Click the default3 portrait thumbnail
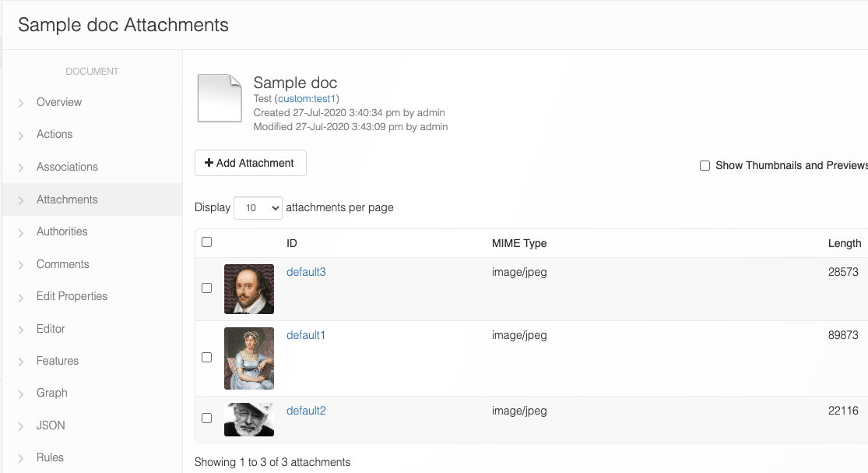Image resolution: width=868 pixels, height=473 pixels. coord(249,289)
